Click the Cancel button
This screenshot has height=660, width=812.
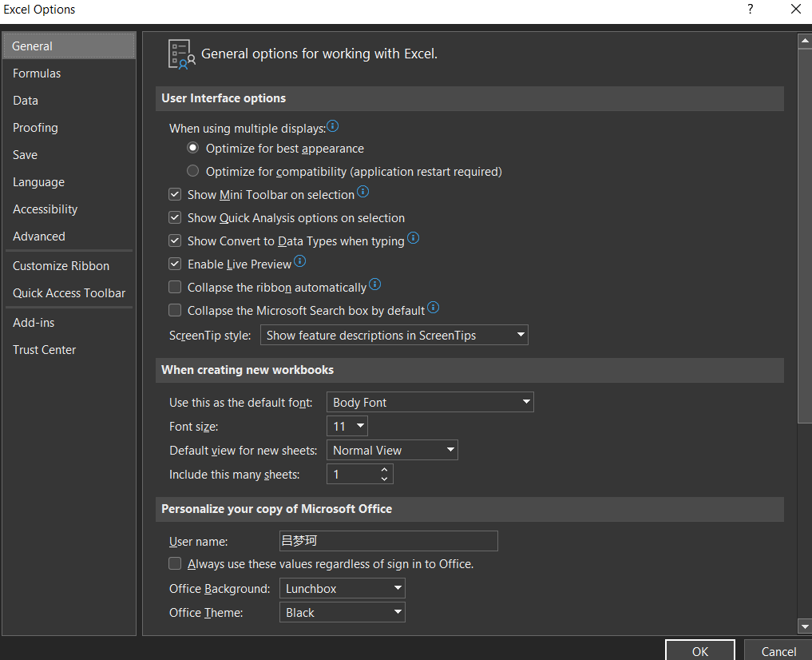(x=778, y=650)
